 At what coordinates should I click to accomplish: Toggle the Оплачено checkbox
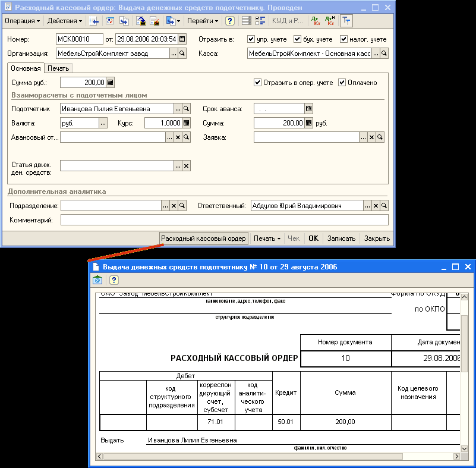[342, 82]
